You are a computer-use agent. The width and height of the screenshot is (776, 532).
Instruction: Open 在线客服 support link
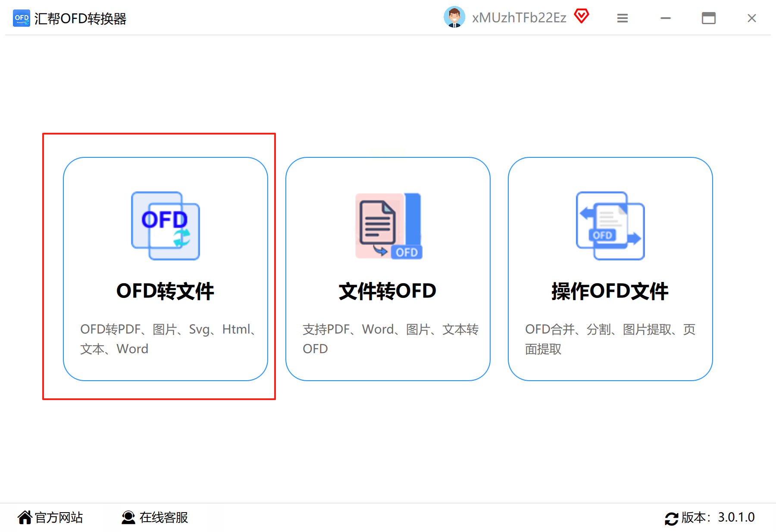point(164,517)
